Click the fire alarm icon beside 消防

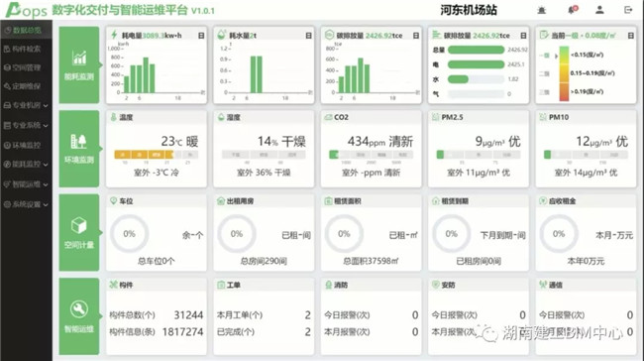pos(329,285)
